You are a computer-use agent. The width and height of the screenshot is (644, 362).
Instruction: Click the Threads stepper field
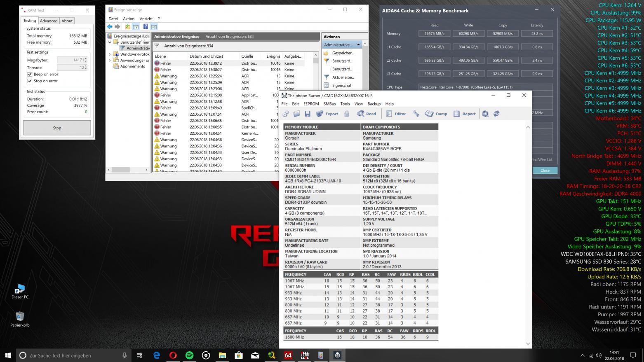(72, 68)
